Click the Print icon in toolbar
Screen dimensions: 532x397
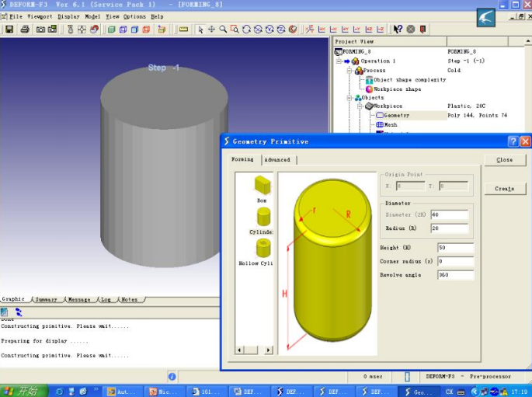tap(24, 30)
